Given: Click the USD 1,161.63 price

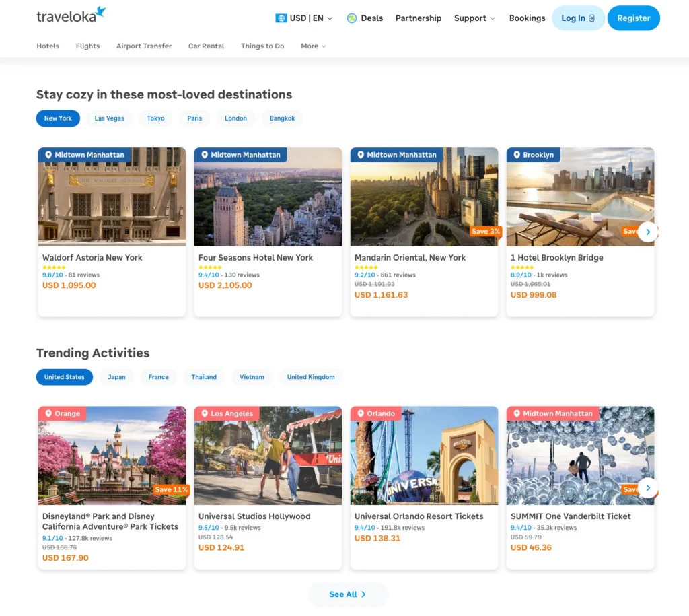Looking at the screenshot, I should tap(381, 295).
